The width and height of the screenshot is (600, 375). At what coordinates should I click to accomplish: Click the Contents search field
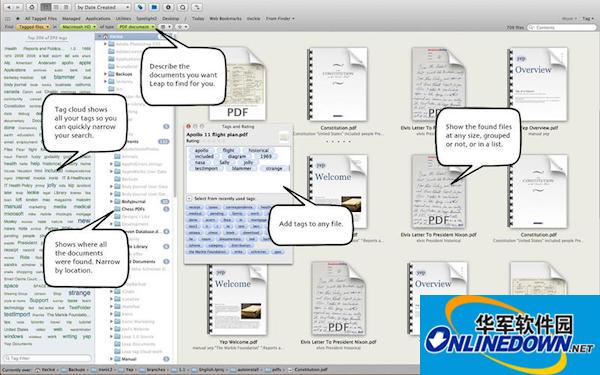pyautogui.click(x=562, y=28)
